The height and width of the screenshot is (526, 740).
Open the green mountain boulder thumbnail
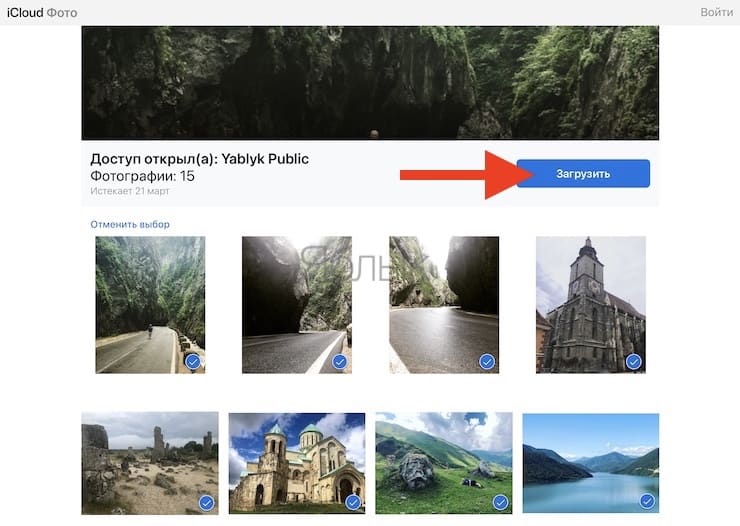444,463
